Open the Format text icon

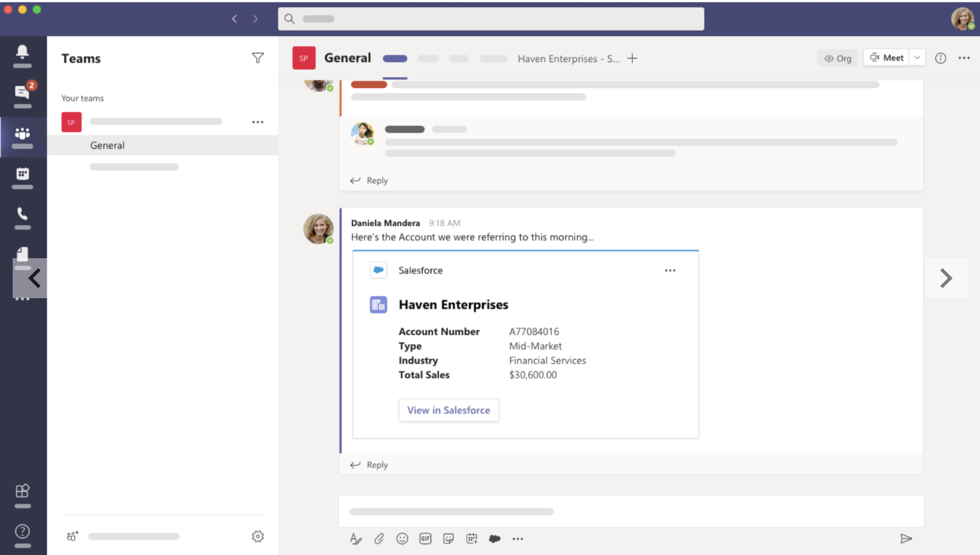(356, 539)
